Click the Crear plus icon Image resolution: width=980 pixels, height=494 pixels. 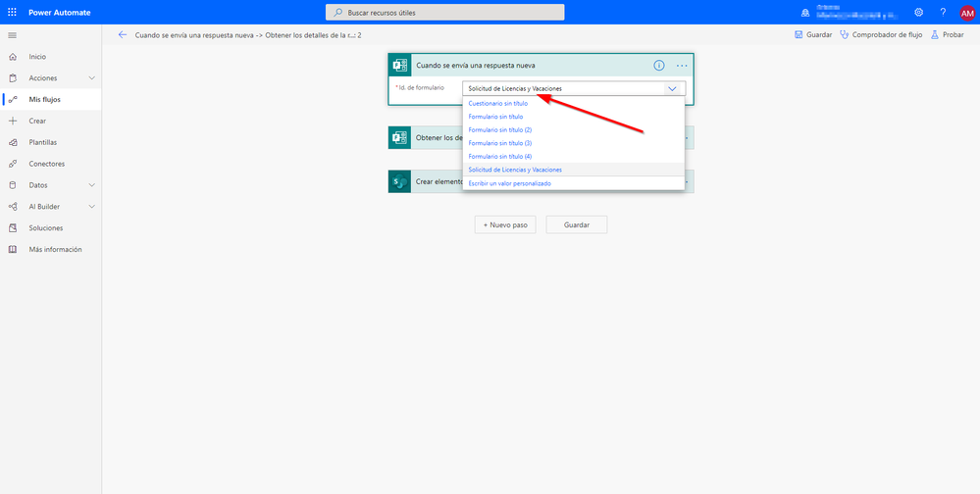point(13,122)
